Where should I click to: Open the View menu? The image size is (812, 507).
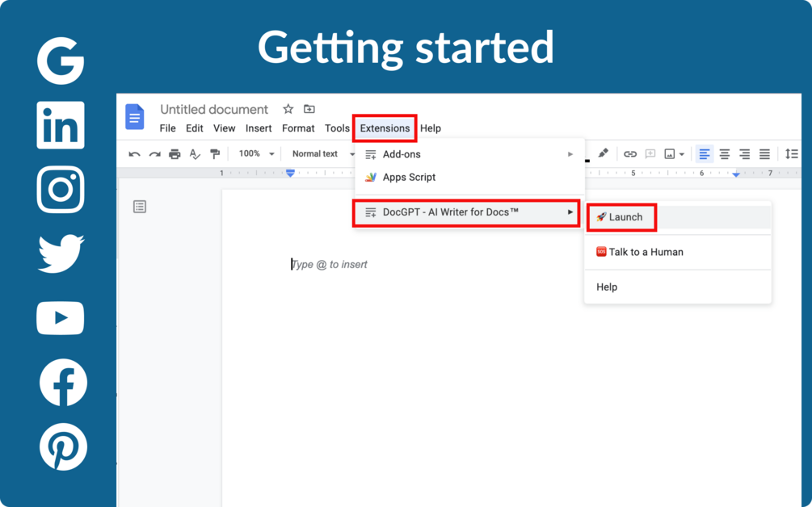(225, 128)
